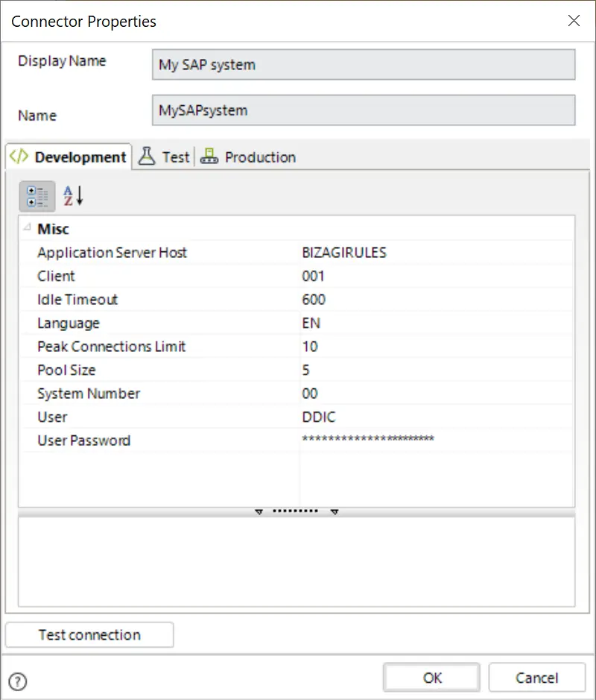Click the Test connection button
Screen dimensions: 596x700
point(89,634)
